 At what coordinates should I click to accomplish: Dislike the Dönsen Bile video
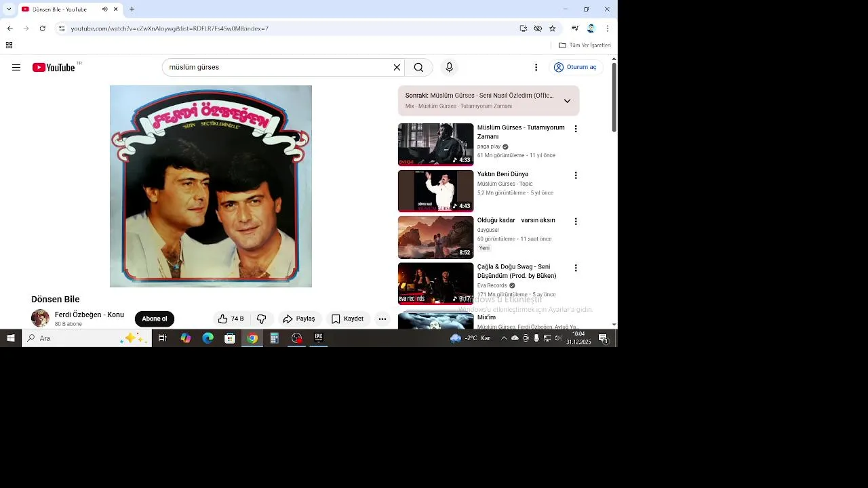(261, 319)
